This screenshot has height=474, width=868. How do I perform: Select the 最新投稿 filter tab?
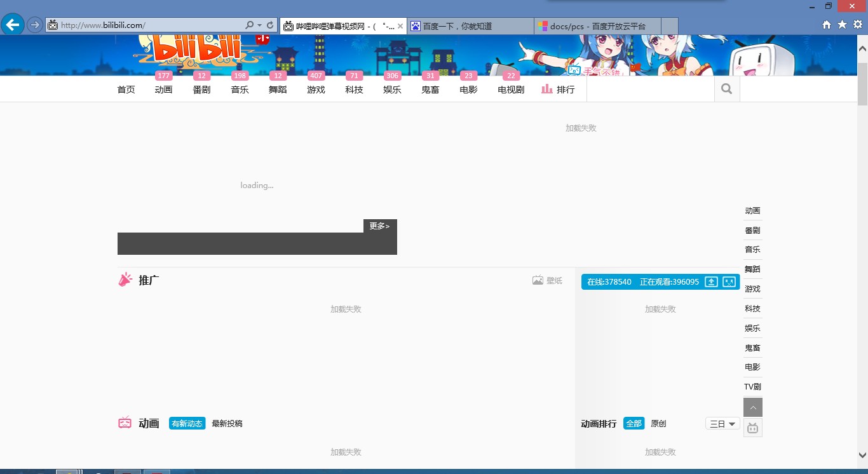point(227,423)
